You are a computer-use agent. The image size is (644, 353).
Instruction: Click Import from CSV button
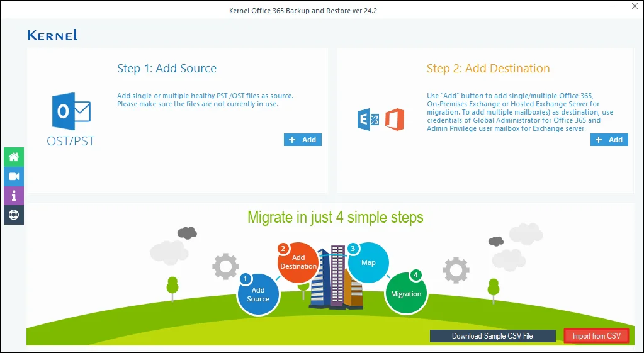[x=596, y=336]
